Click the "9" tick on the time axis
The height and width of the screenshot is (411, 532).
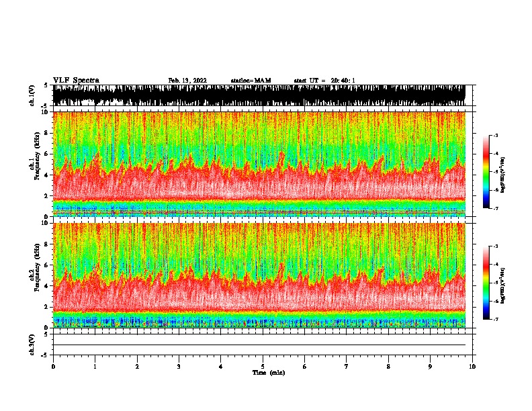pos(430,367)
